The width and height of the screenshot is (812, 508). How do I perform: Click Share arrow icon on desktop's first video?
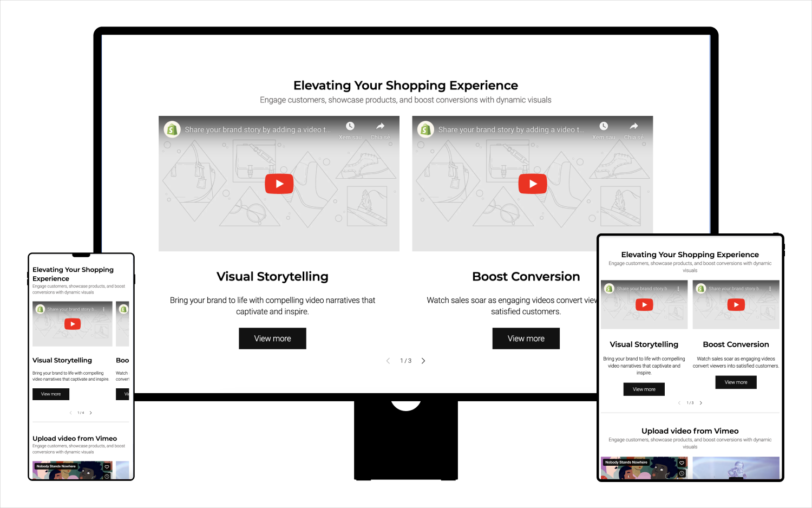(381, 126)
